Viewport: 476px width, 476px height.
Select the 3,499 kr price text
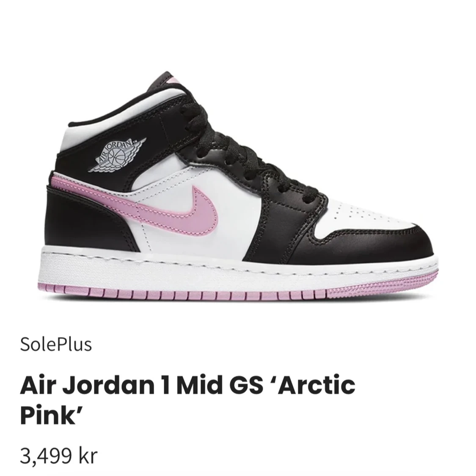(x=58, y=456)
